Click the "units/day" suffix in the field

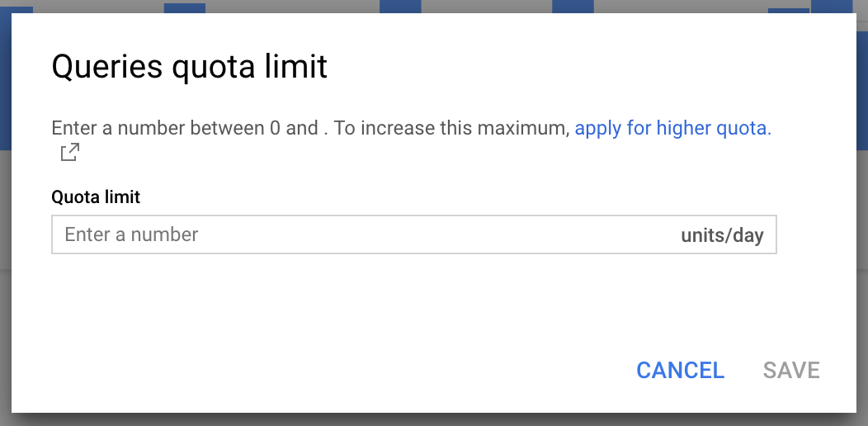(x=722, y=236)
